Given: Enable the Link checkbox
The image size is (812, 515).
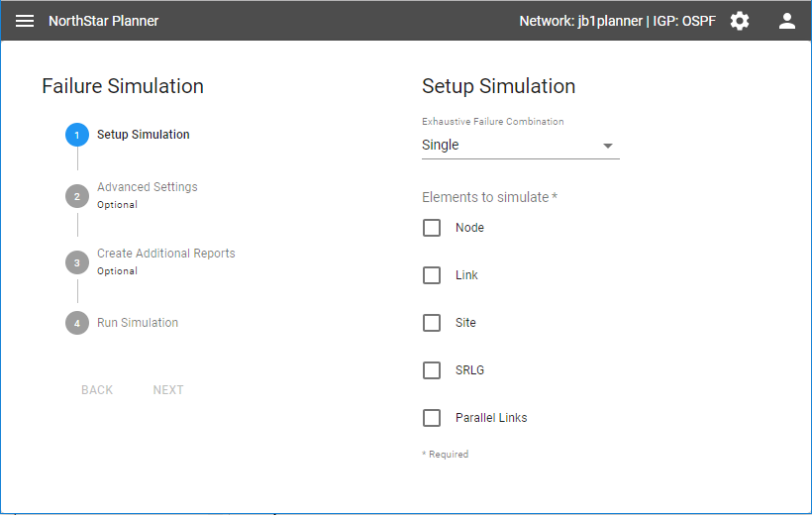Looking at the screenshot, I should coord(432,275).
